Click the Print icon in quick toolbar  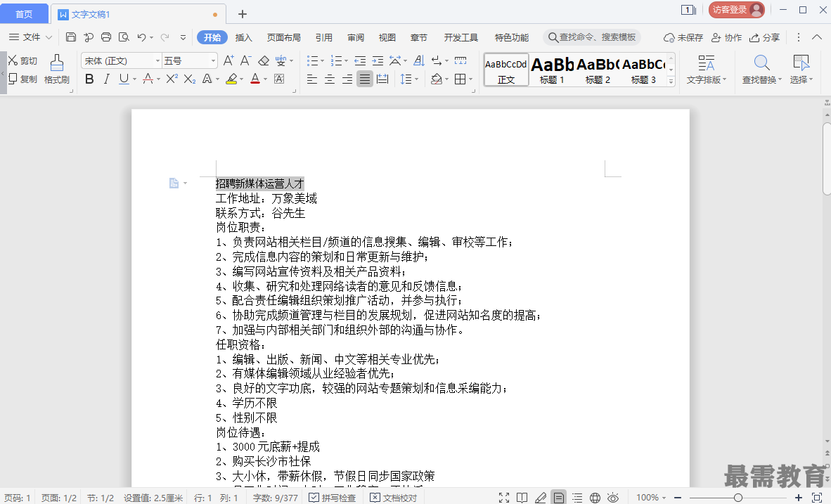click(x=106, y=37)
